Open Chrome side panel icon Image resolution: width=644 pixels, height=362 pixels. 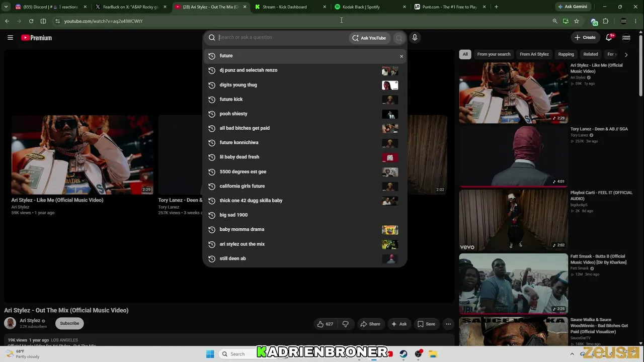pyautogui.click(x=43, y=21)
